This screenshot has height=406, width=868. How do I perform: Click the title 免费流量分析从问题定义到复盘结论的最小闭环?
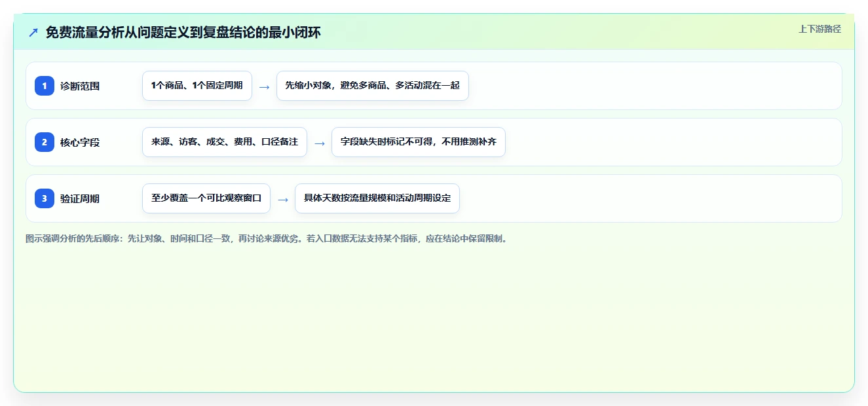coord(183,32)
